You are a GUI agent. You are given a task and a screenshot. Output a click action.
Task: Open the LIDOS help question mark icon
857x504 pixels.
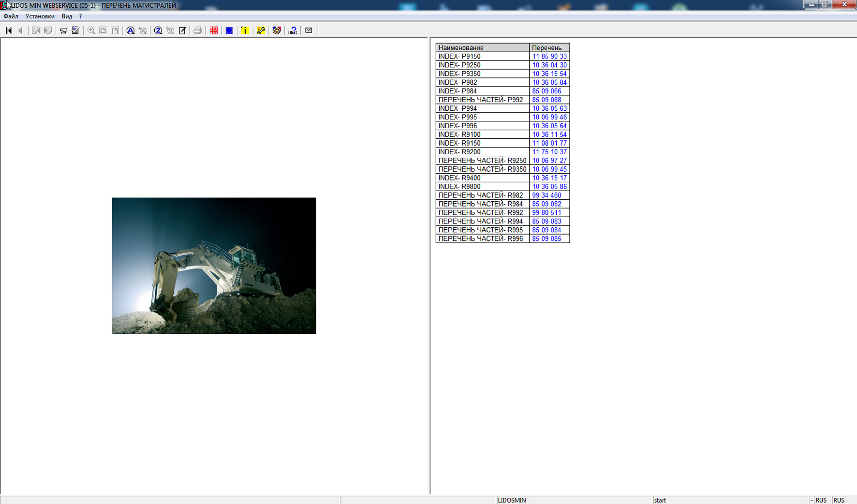[x=293, y=30]
